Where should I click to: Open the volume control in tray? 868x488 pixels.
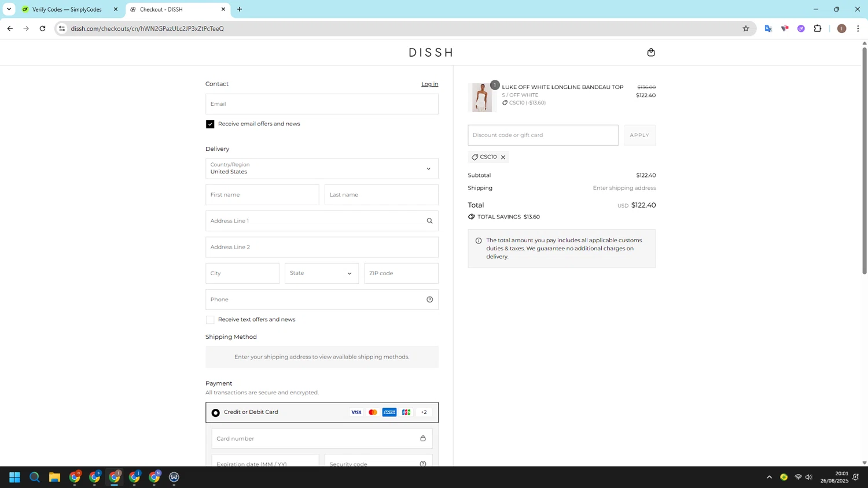coord(809,477)
